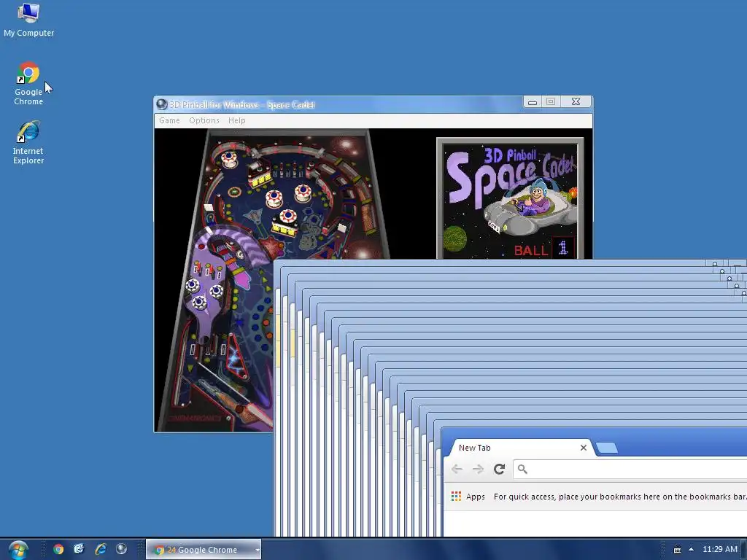Open a new tab in Chrome
747x560 pixels.
(x=606, y=448)
